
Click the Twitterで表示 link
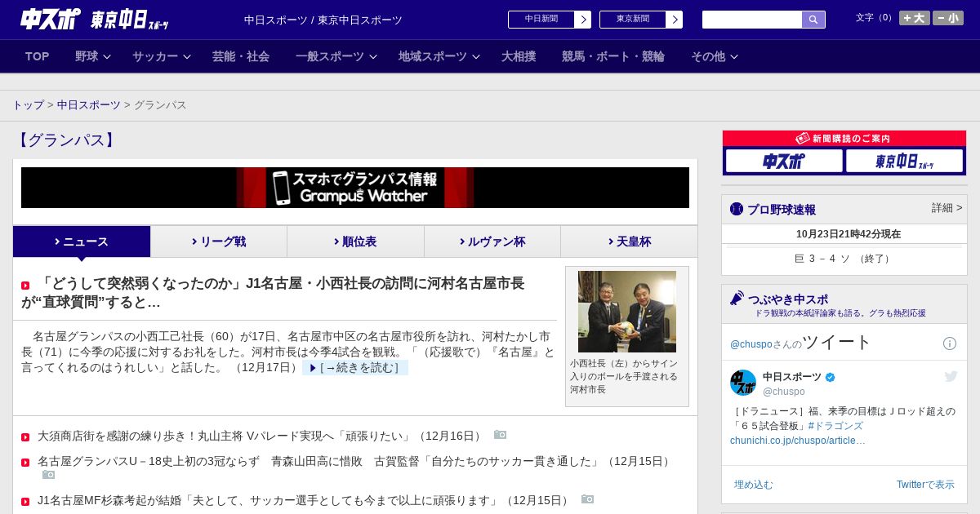pyautogui.click(x=925, y=485)
